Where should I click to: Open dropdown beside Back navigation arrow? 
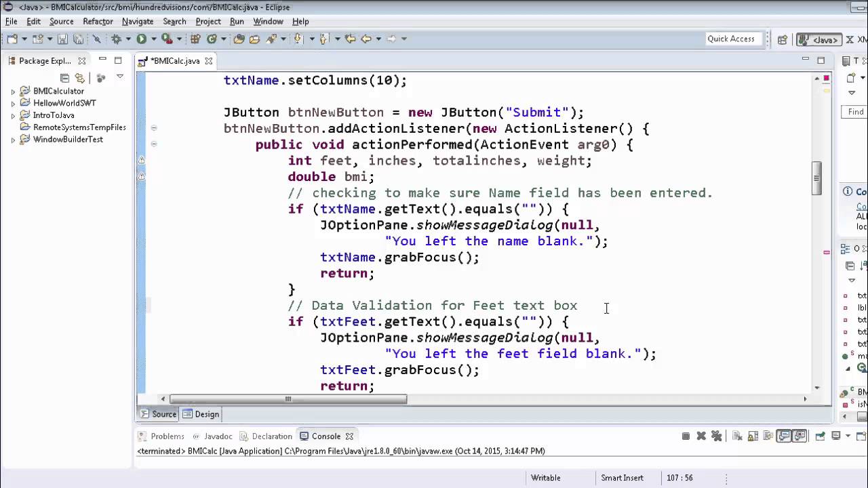point(378,39)
